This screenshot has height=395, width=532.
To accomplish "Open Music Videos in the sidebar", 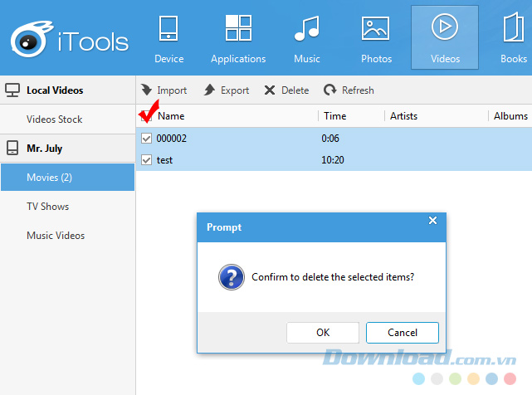I will point(56,236).
